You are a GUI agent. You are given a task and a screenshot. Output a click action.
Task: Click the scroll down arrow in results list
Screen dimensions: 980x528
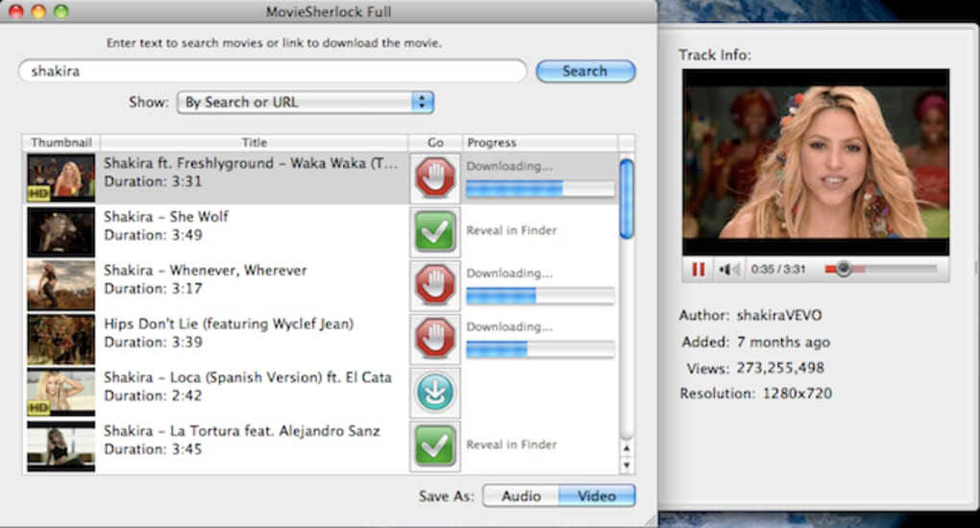pyautogui.click(x=626, y=466)
